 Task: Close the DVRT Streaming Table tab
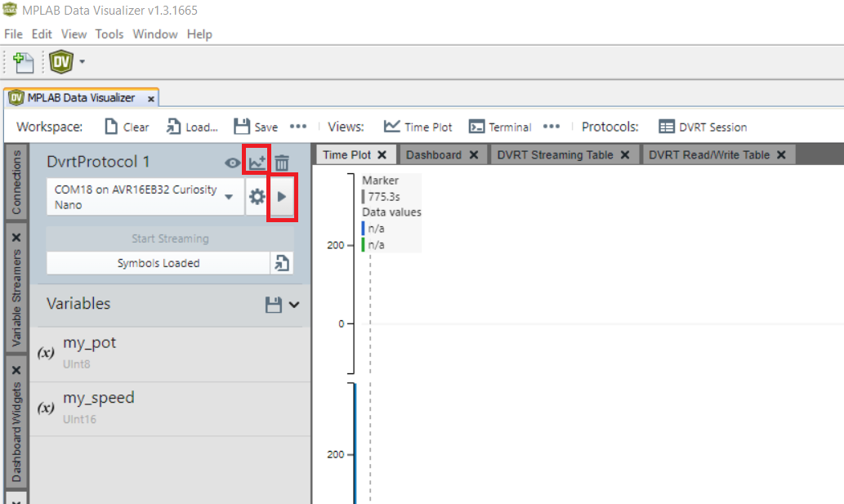tap(625, 155)
